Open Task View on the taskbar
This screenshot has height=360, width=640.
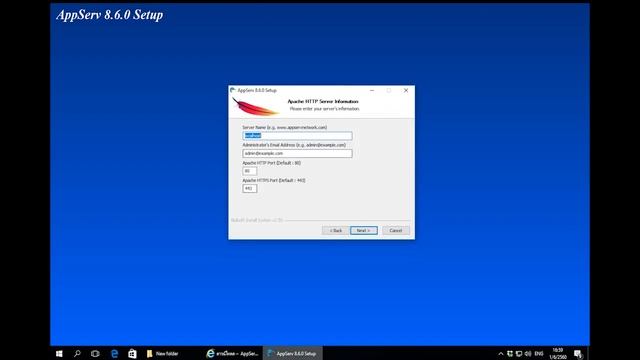tap(95, 353)
